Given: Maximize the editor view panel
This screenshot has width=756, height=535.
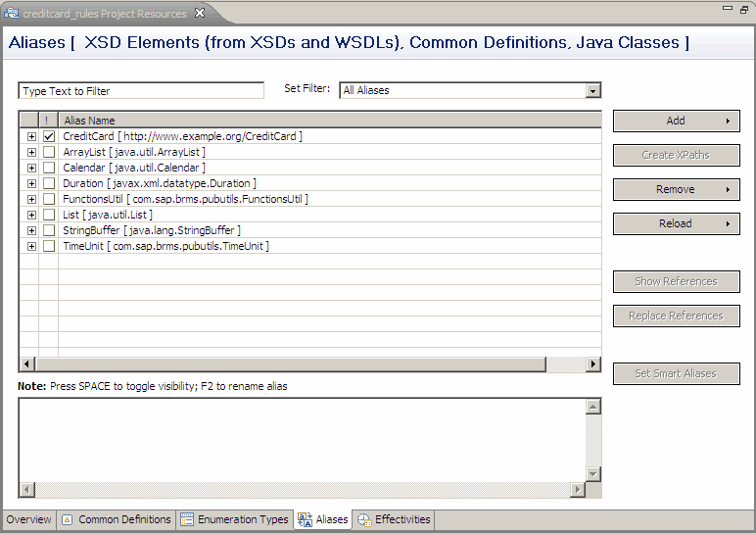Looking at the screenshot, I should click(x=744, y=8).
